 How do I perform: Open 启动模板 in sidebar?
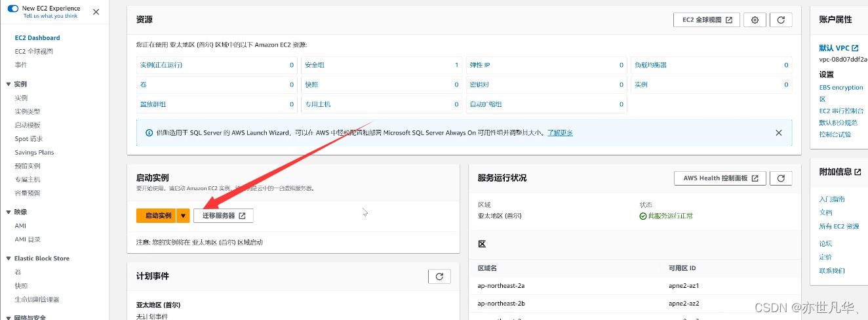28,125
